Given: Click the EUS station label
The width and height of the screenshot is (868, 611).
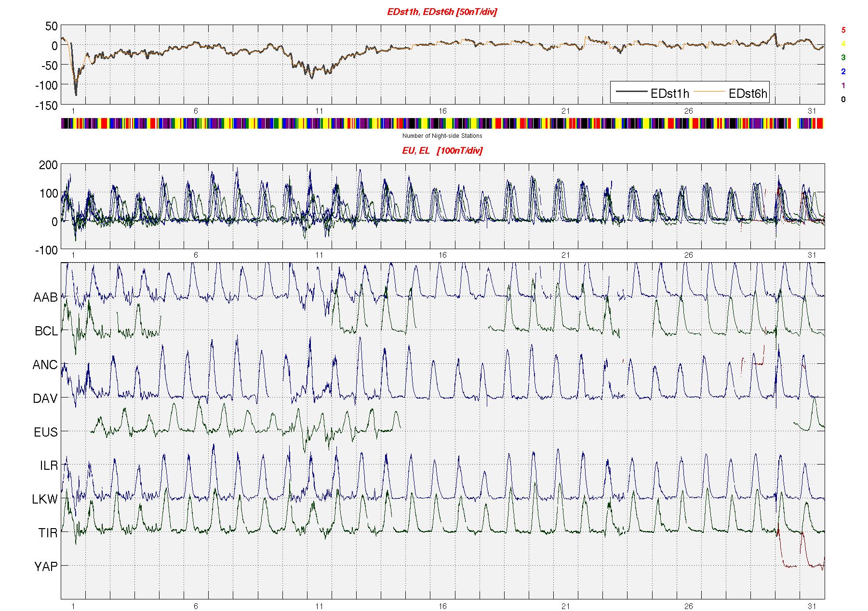Looking at the screenshot, I should (46, 432).
